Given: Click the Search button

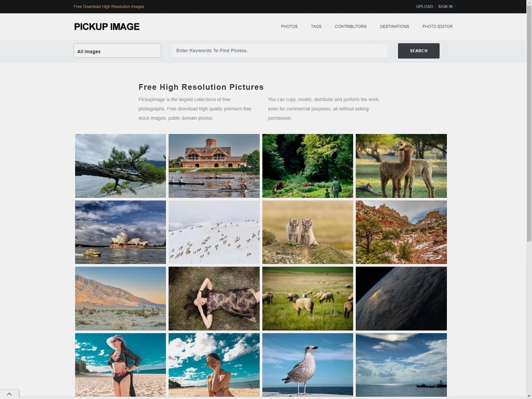Looking at the screenshot, I should coord(418,51).
